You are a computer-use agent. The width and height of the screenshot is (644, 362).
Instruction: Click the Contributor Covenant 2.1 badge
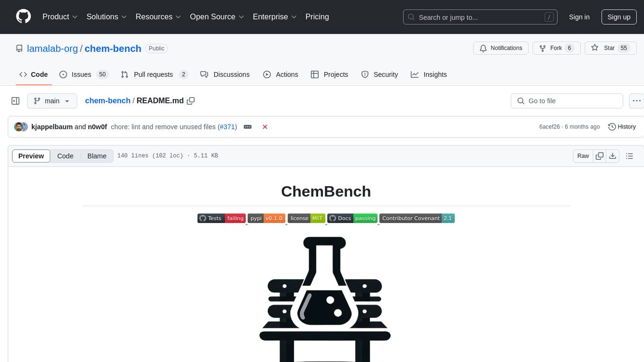pyautogui.click(x=417, y=218)
